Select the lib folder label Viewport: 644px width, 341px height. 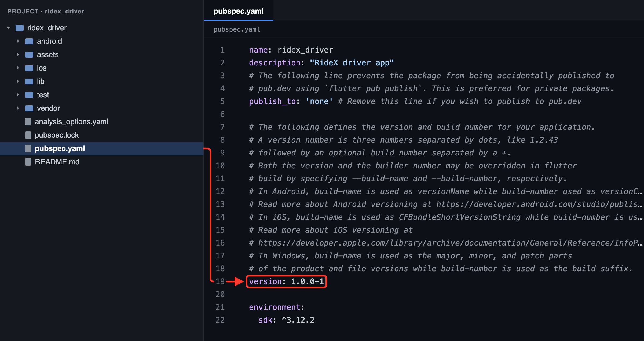41,81
